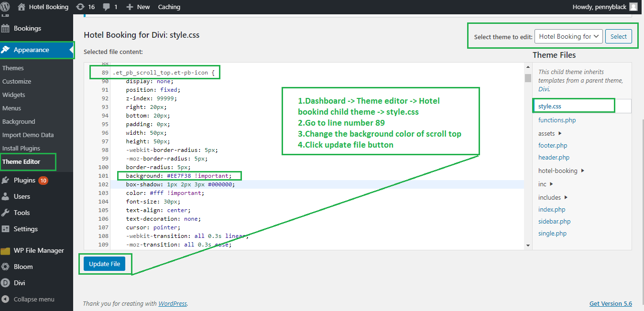Open header.php in Theme Files

click(554, 157)
